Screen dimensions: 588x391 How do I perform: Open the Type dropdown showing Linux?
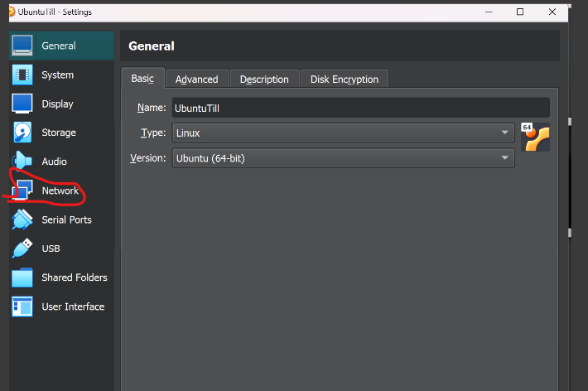coord(343,133)
